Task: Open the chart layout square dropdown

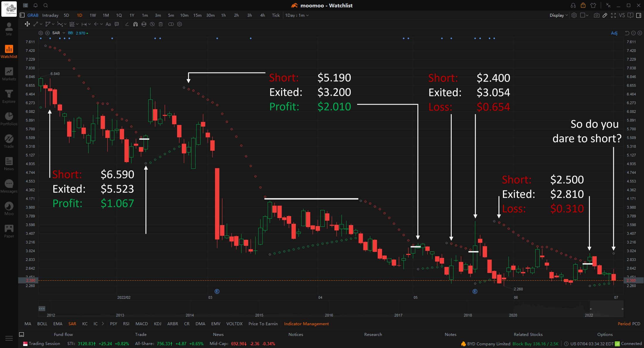Action: pyautogui.click(x=584, y=15)
